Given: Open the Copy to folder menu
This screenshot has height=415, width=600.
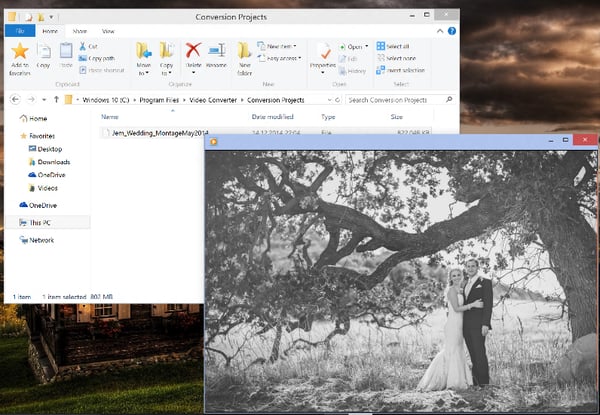Looking at the screenshot, I should pos(166,59).
